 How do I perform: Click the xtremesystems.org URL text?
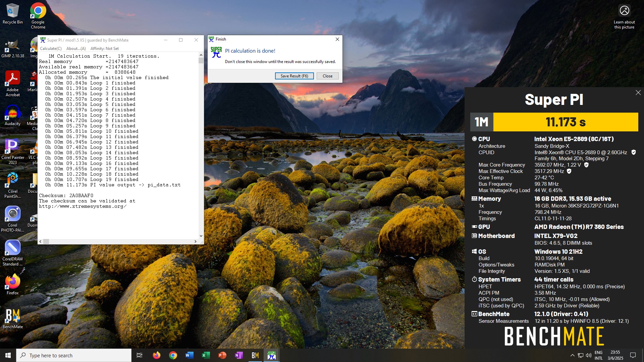(83, 206)
